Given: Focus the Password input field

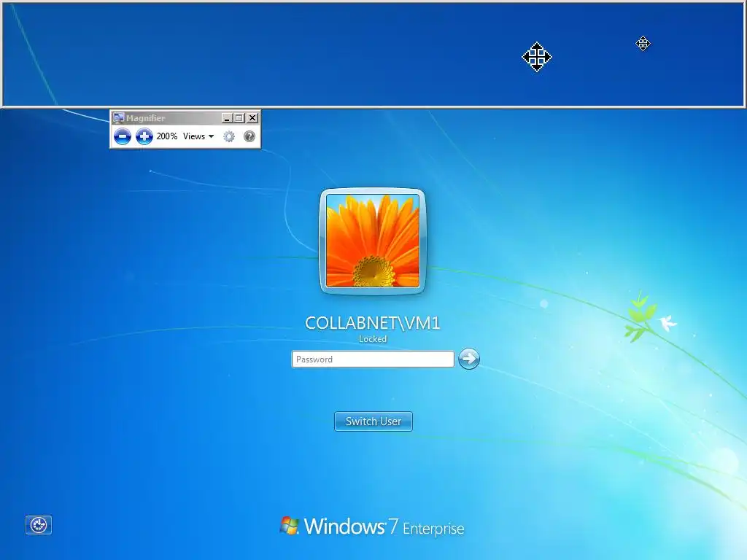Looking at the screenshot, I should click(373, 359).
